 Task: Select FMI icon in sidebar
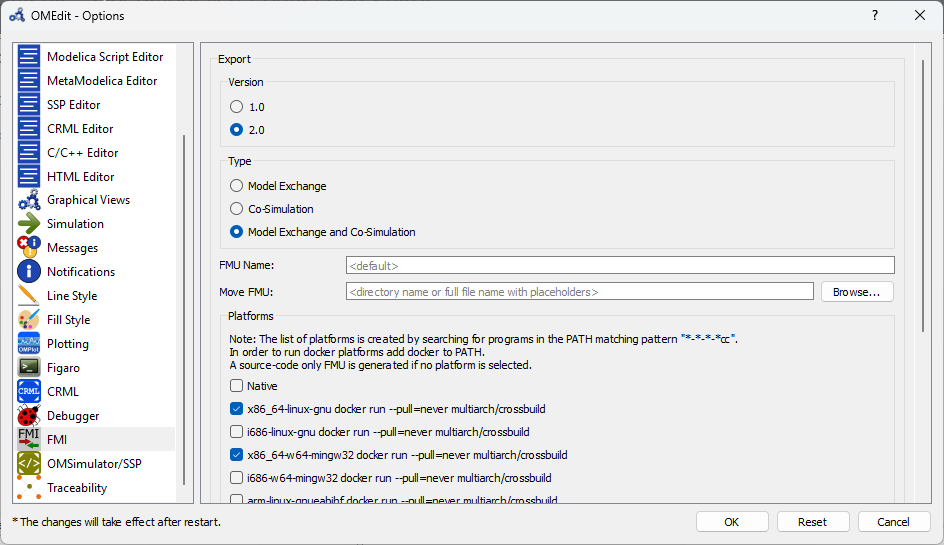[28, 439]
